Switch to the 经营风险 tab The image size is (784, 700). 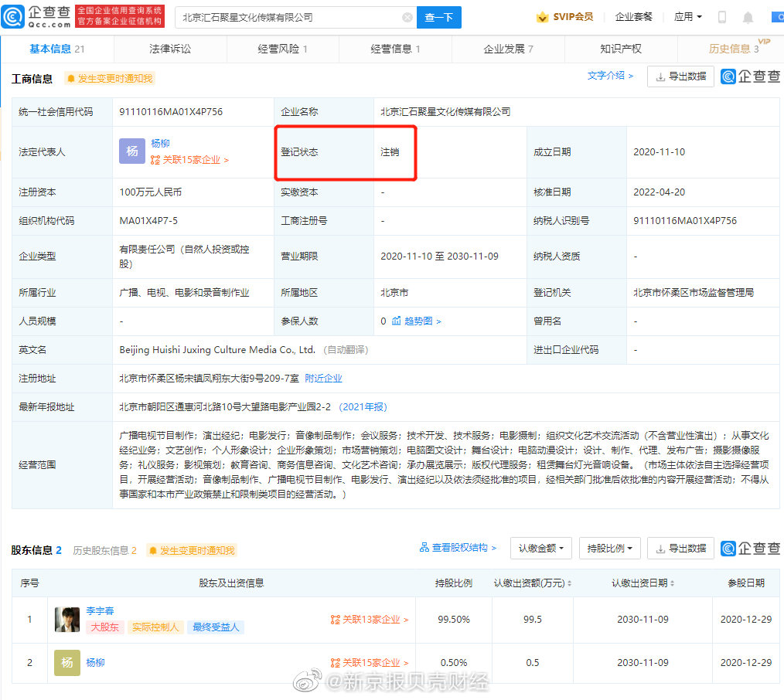pos(282,49)
